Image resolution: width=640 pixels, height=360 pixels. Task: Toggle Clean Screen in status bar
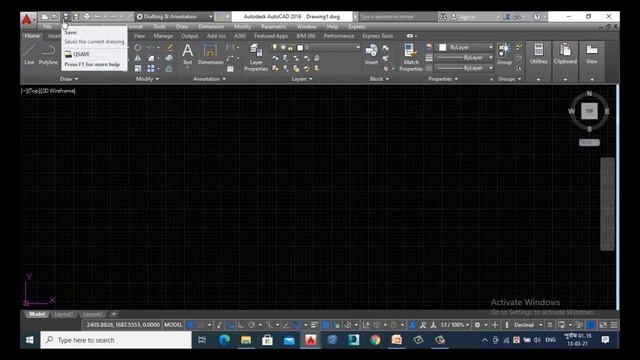click(x=603, y=325)
